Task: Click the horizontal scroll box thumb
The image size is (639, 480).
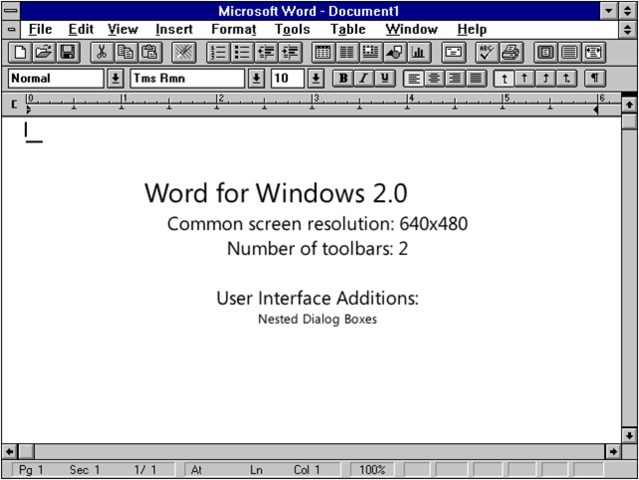Action: tap(26, 451)
